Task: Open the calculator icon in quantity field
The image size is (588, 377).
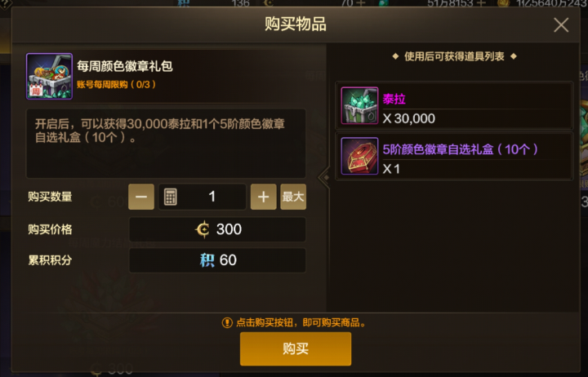Action: point(170,197)
